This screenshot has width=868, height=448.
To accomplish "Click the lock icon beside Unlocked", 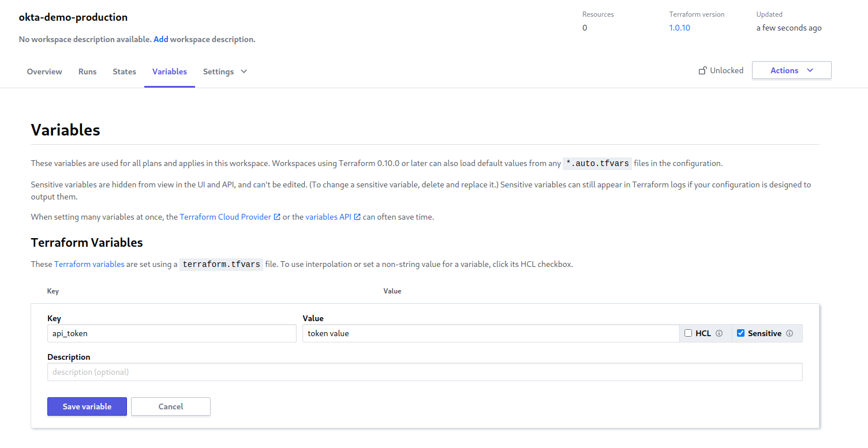I will click(x=702, y=71).
